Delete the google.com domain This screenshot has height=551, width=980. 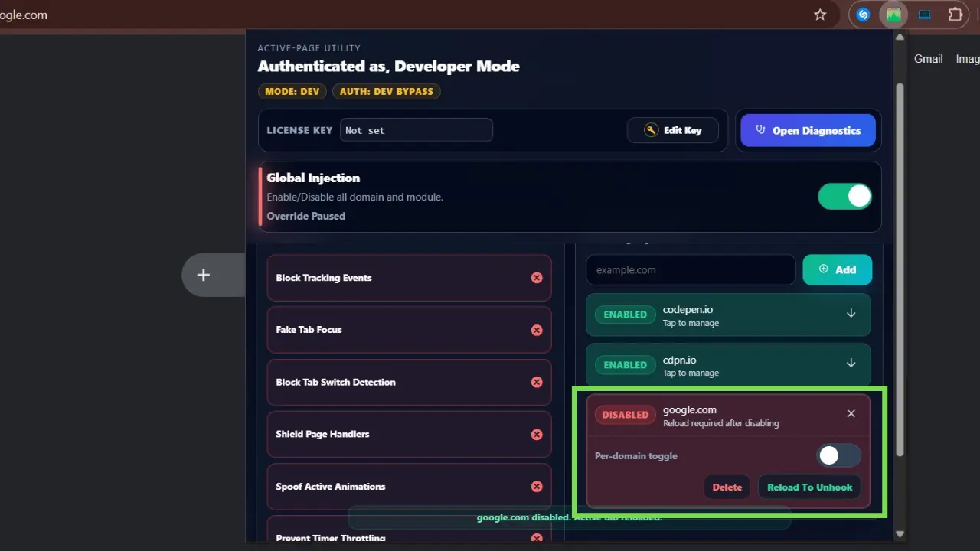tap(727, 487)
